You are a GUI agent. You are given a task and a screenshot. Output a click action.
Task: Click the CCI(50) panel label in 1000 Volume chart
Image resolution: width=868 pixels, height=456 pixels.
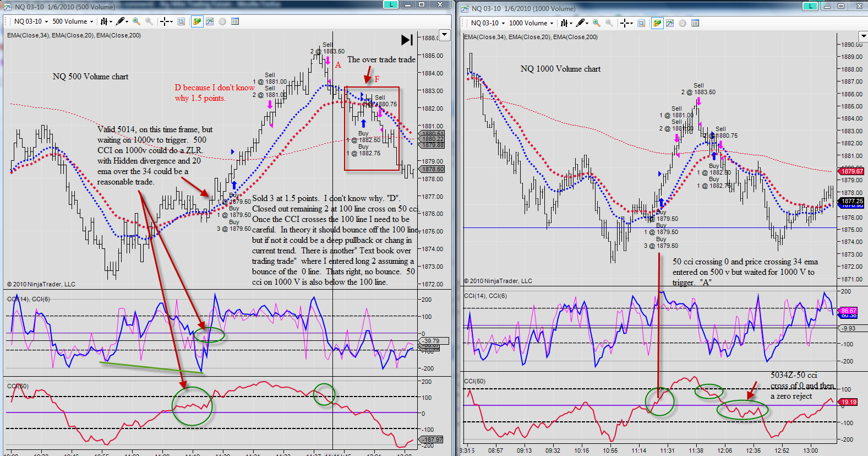474,381
